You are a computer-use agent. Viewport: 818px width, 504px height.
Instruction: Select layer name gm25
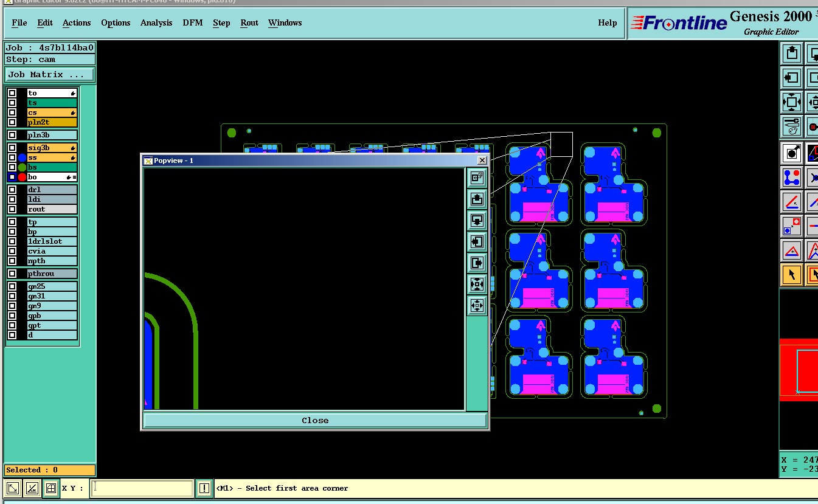pos(52,286)
